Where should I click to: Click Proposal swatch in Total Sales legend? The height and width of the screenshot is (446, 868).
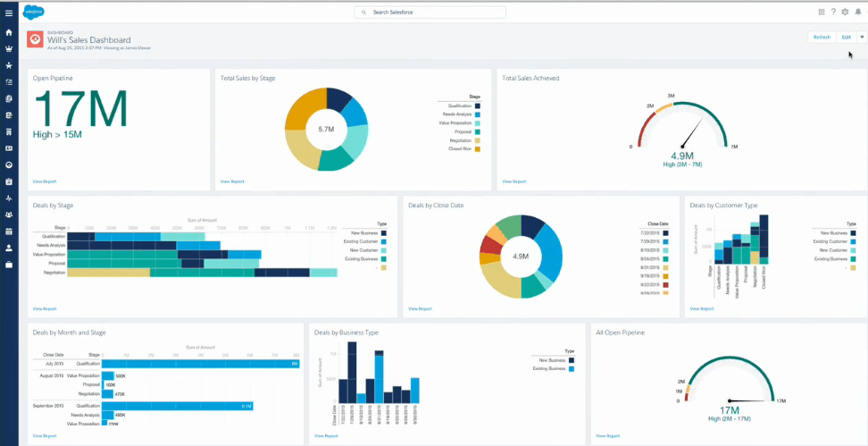(x=477, y=132)
